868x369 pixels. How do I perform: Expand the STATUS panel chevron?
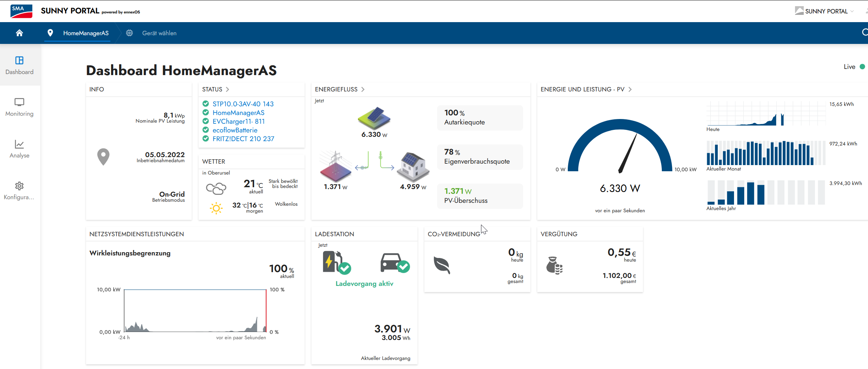(x=227, y=89)
